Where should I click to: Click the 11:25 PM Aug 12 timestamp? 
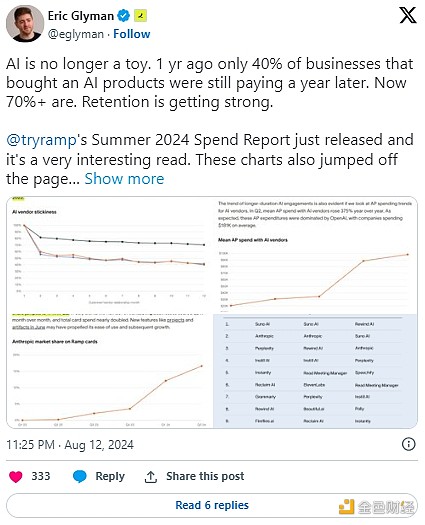(70, 445)
